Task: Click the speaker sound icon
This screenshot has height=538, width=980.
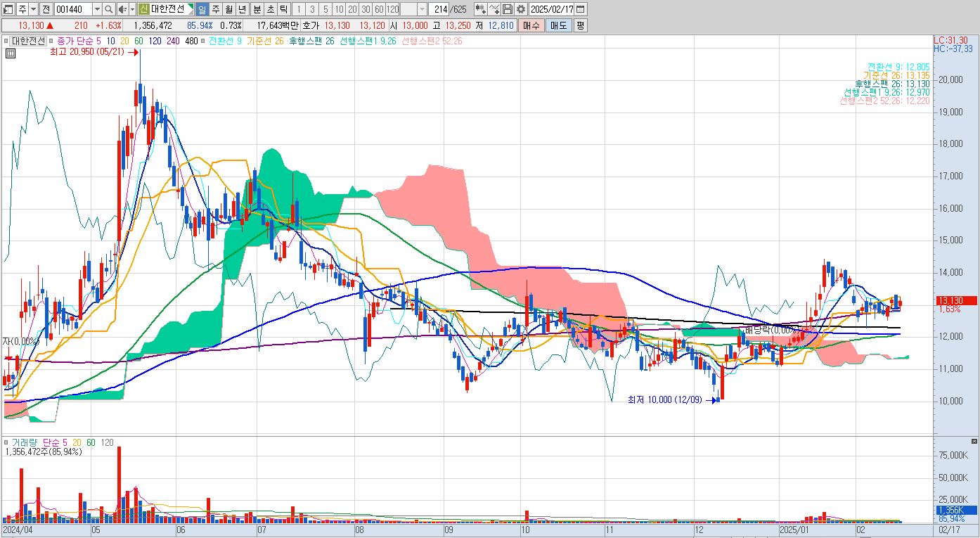Action: [x=122, y=9]
